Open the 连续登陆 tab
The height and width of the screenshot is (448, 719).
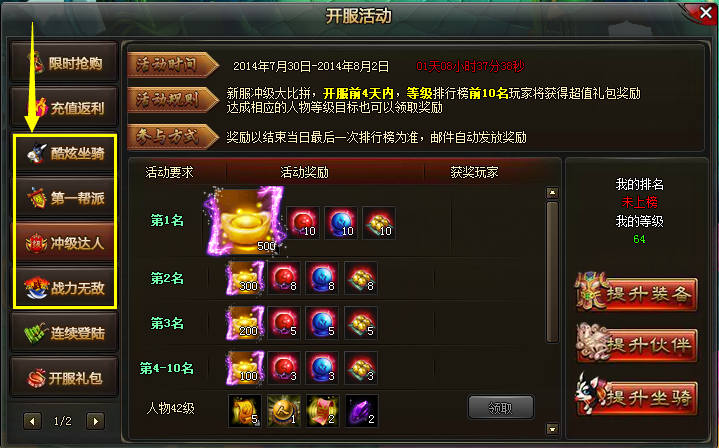64,332
